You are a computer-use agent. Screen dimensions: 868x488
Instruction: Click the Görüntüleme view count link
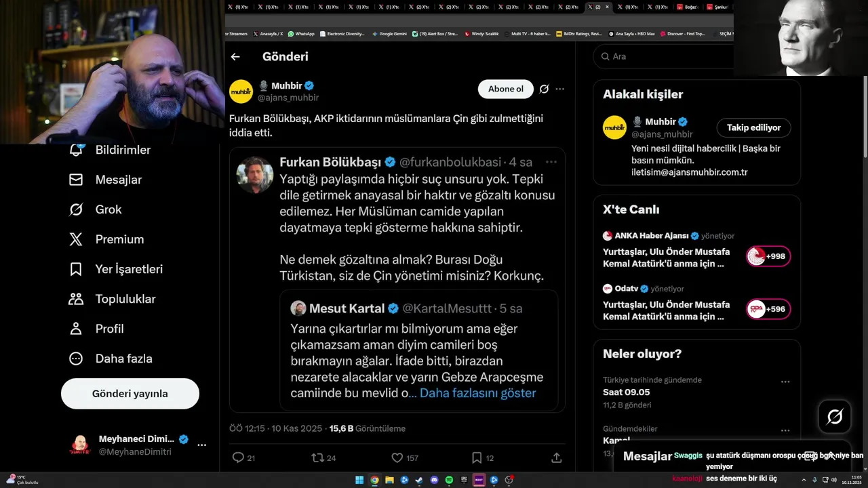click(368, 428)
